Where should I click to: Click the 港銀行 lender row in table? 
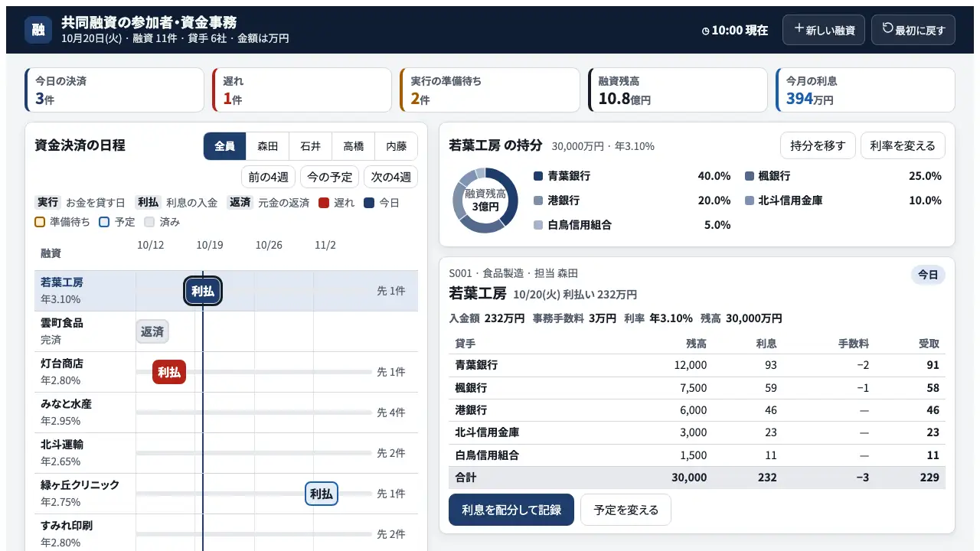(x=697, y=410)
